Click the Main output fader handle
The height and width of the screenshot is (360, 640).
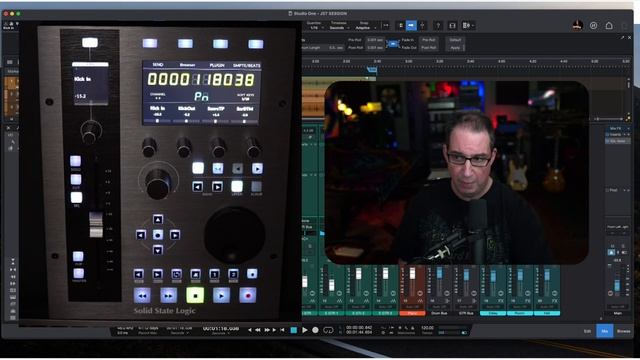pyautogui.click(x=617, y=286)
